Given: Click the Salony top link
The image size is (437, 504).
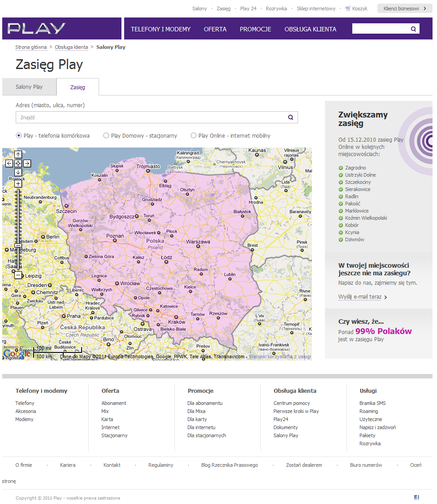Looking at the screenshot, I should point(199,9).
